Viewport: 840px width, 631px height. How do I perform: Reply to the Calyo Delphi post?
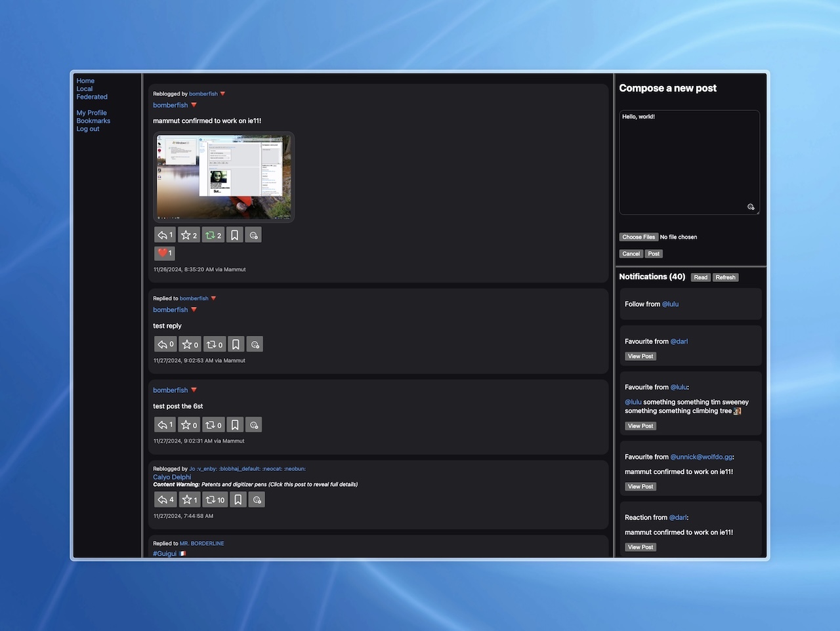pos(165,500)
